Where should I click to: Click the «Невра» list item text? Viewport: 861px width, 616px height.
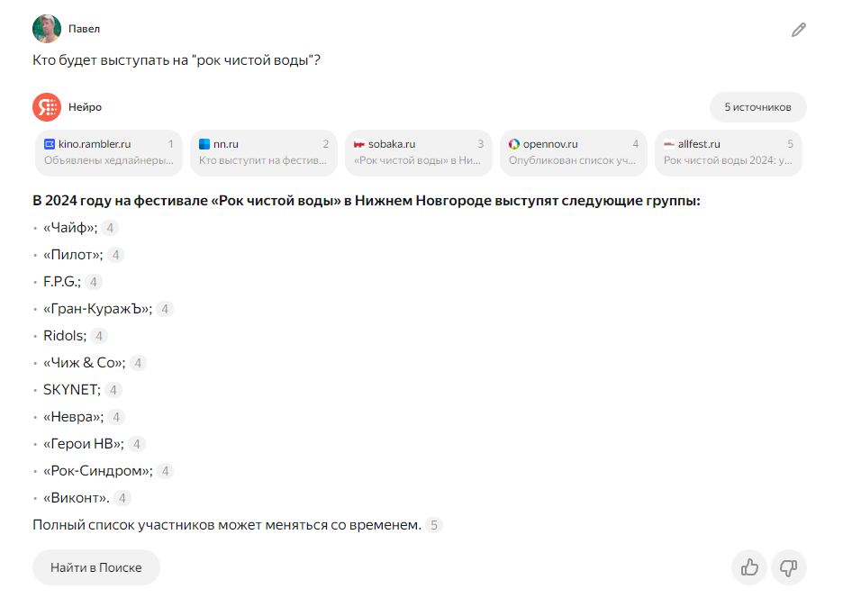click(74, 417)
